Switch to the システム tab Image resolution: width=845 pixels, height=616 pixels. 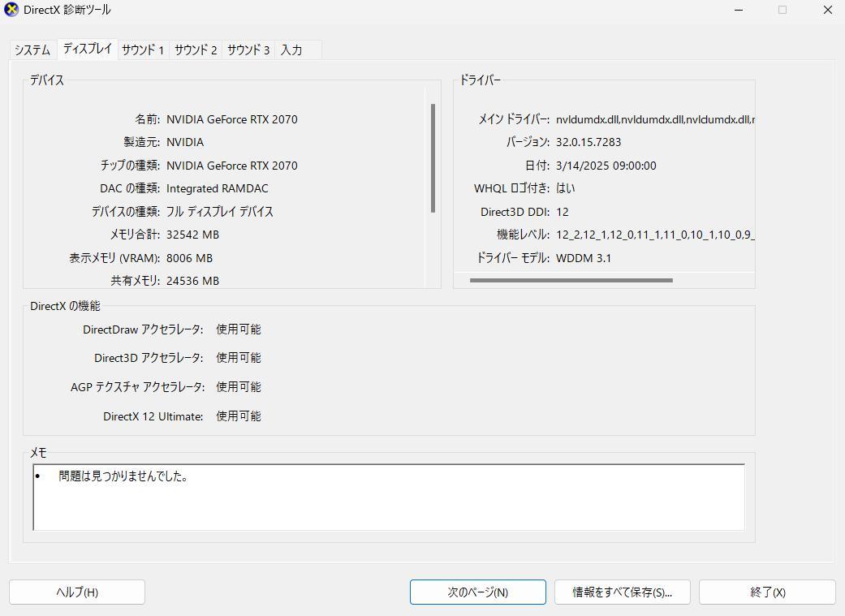tap(32, 50)
